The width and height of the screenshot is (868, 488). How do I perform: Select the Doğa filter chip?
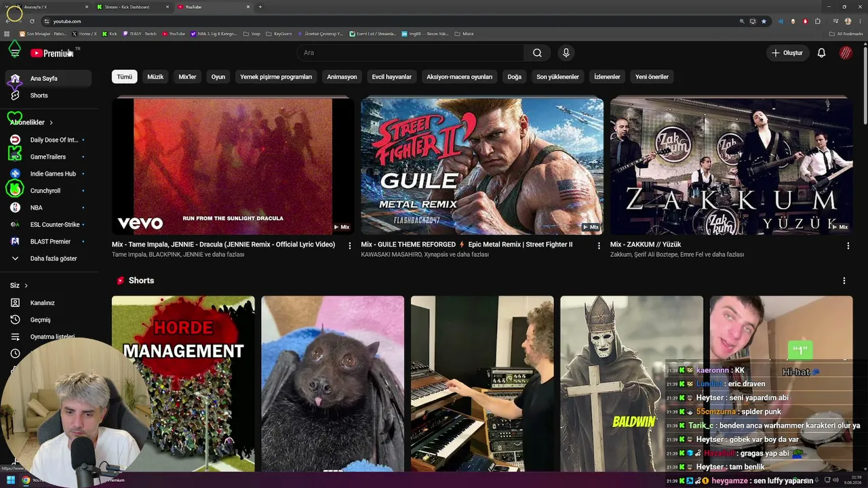point(515,77)
